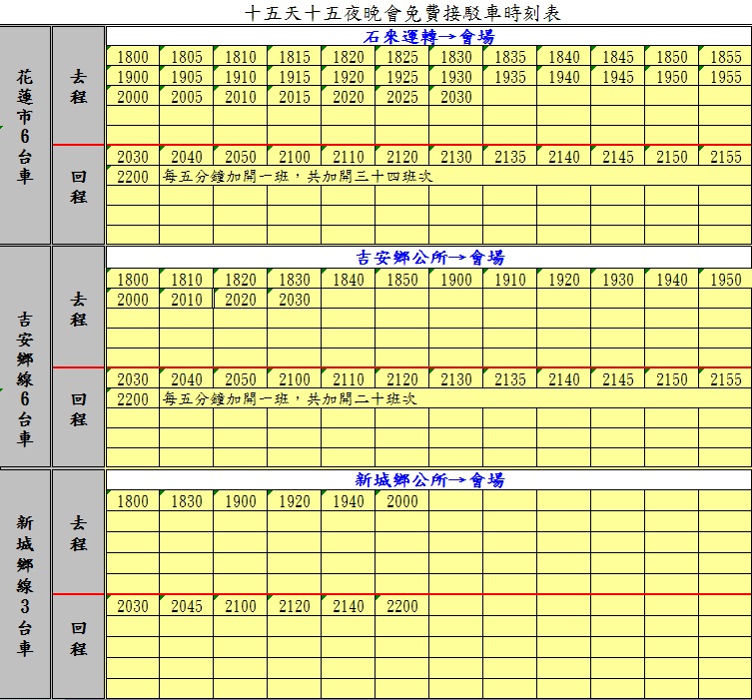Select 1830 in 新城鄉線 outbound row
752x700 pixels.
coord(187,501)
